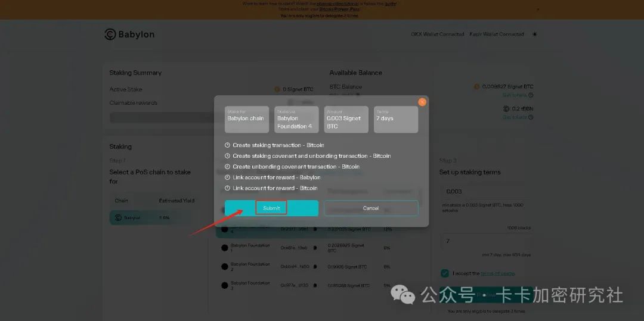This screenshot has width=644, height=321.
Task: Close the staking dialog with orange X
Action: click(x=422, y=102)
